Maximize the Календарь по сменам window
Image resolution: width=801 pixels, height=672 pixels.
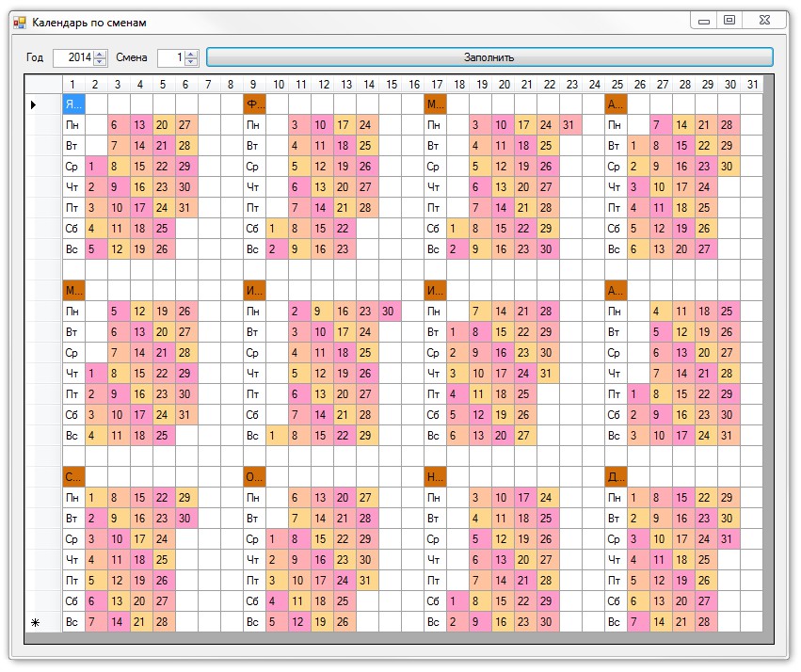coord(729,21)
